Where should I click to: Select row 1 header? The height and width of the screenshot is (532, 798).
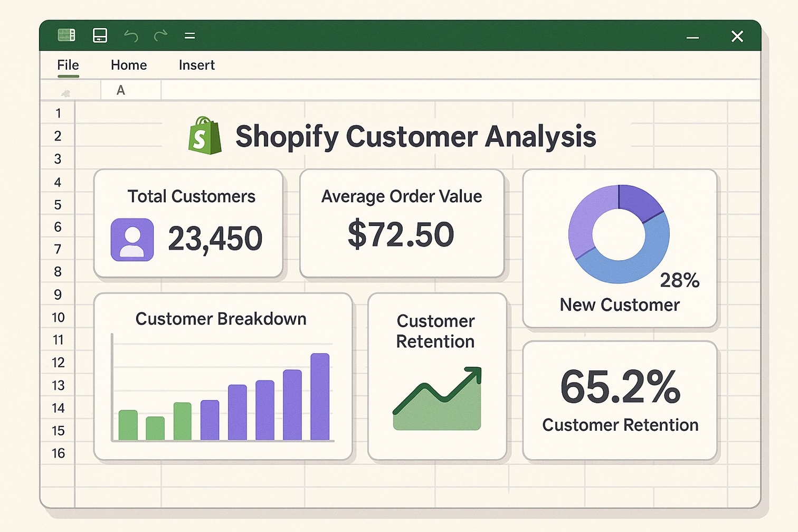pos(58,113)
